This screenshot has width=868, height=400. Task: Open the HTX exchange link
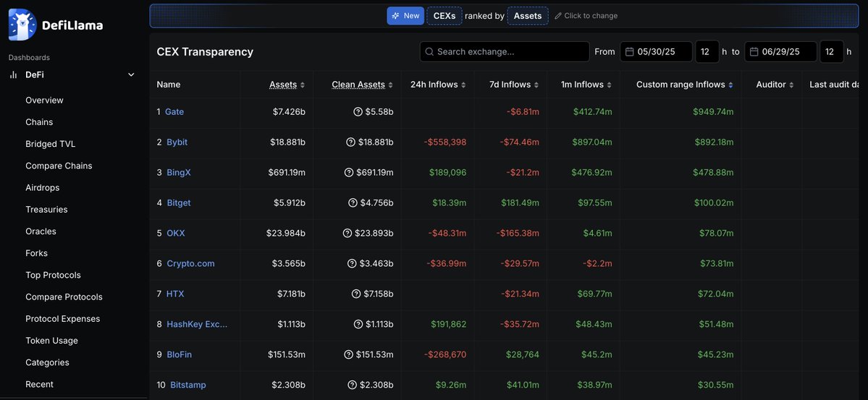tap(175, 294)
